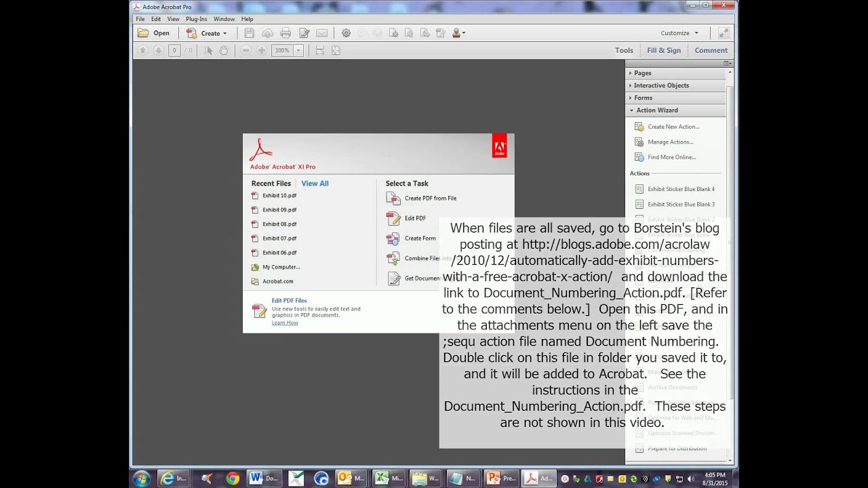This screenshot has width=868, height=488.
Task: Click the previous page up-arrow icon
Action: (x=142, y=51)
